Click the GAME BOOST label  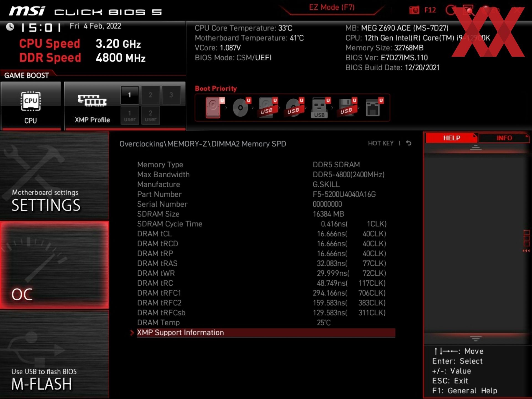point(27,75)
